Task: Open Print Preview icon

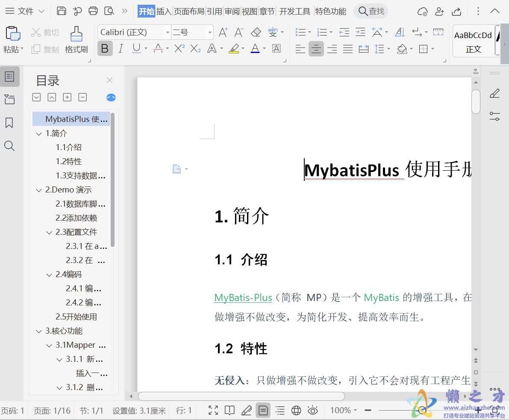Action: coord(109,11)
